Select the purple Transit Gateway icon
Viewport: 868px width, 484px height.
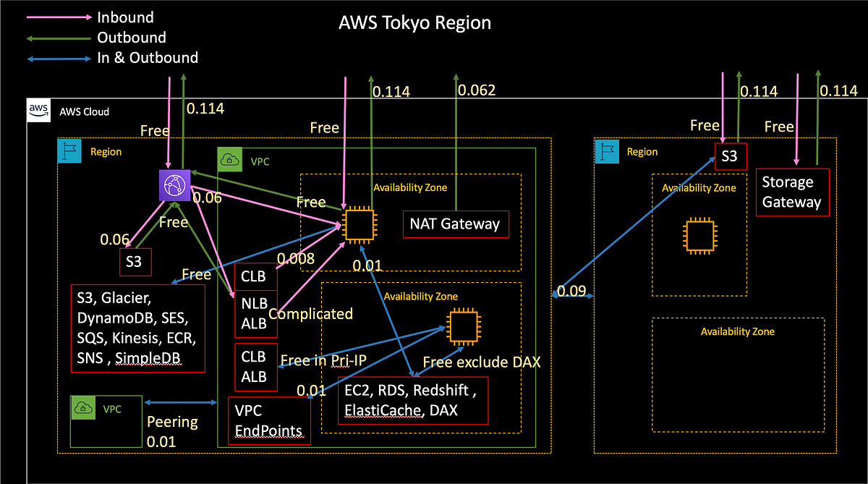[x=173, y=185]
